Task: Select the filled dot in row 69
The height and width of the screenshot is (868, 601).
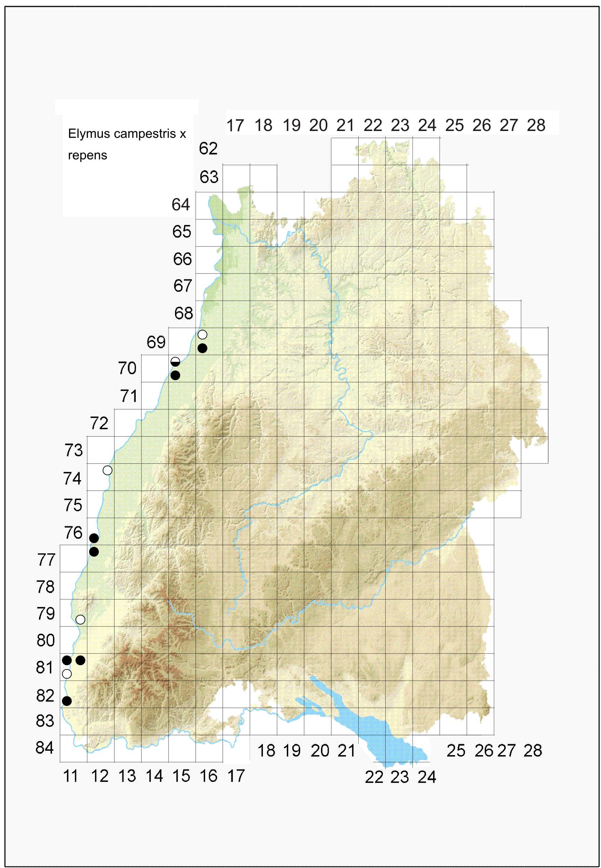Action: pyautogui.click(x=202, y=348)
